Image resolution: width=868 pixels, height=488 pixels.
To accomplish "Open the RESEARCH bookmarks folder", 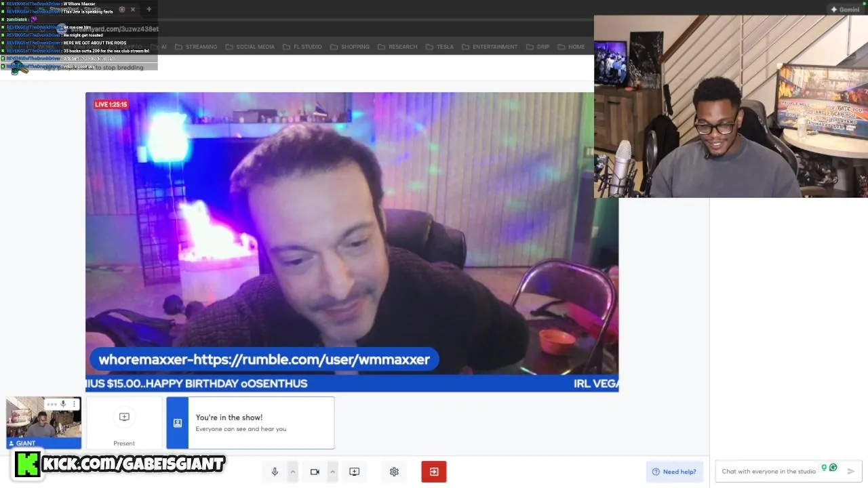I will pos(397,47).
